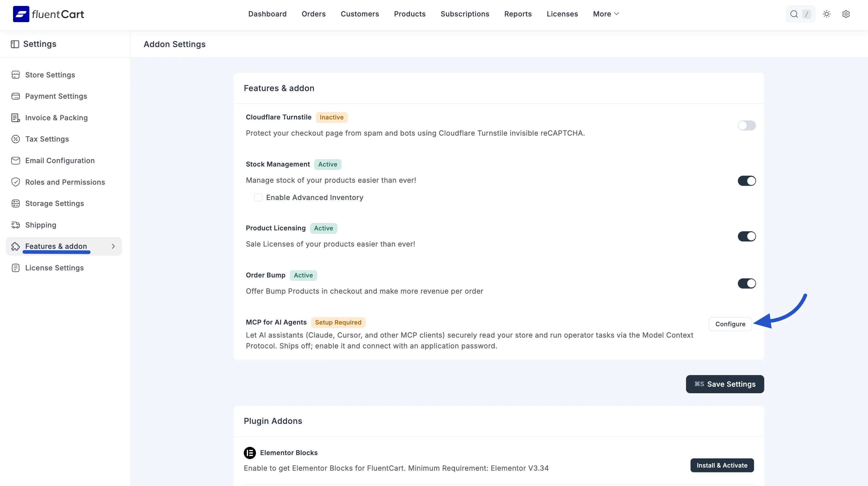Click the Active badge on Product Licensing
Image resolution: width=868 pixels, height=486 pixels.
(x=323, y=228)
